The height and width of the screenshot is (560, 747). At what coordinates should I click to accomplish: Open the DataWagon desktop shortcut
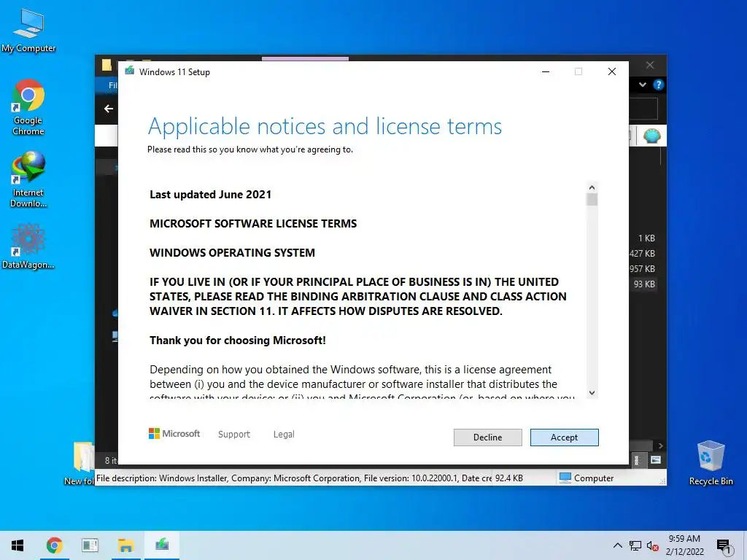pos(28,246)
